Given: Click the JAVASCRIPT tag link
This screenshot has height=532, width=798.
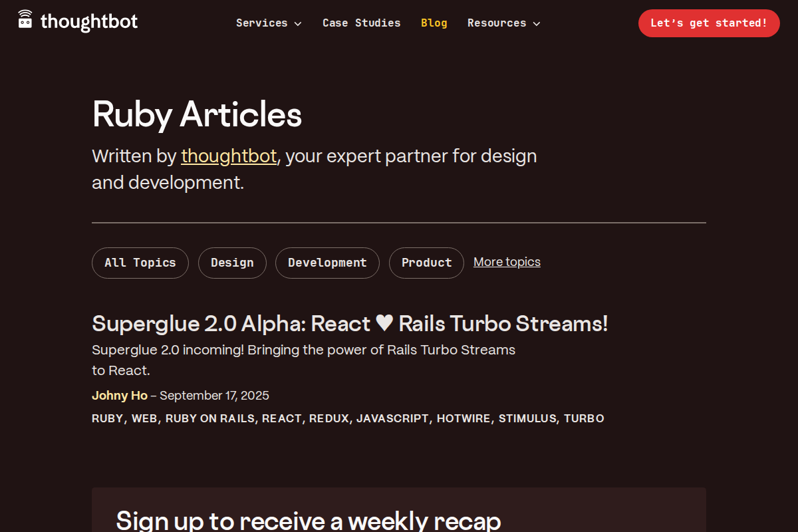Looking at the screenshot, I should tap(392, 418).
